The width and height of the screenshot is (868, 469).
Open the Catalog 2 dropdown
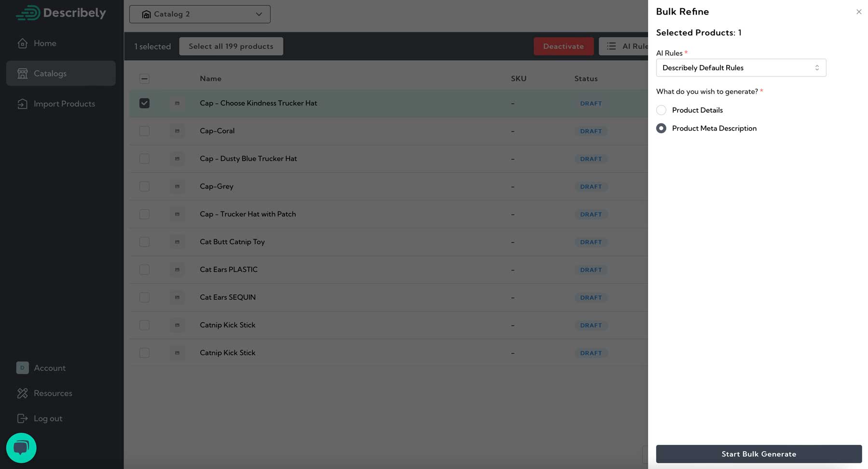[x=200, y=14]
